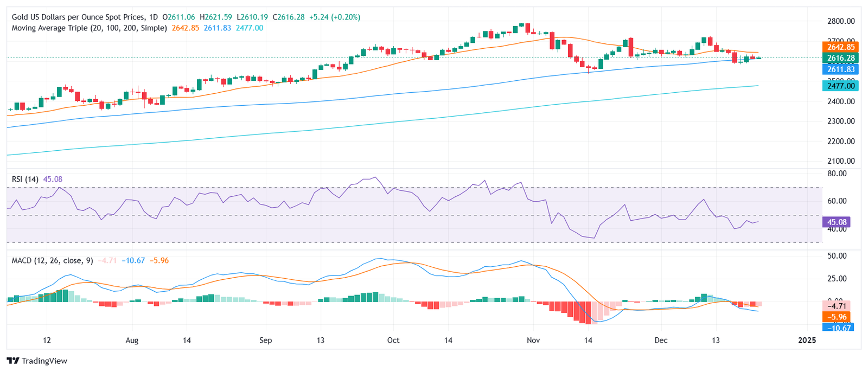The height and width of the screenshot is (372, 868).
Task: Select the Moving Average Triple legend
Action: click(x=90, y=28)
